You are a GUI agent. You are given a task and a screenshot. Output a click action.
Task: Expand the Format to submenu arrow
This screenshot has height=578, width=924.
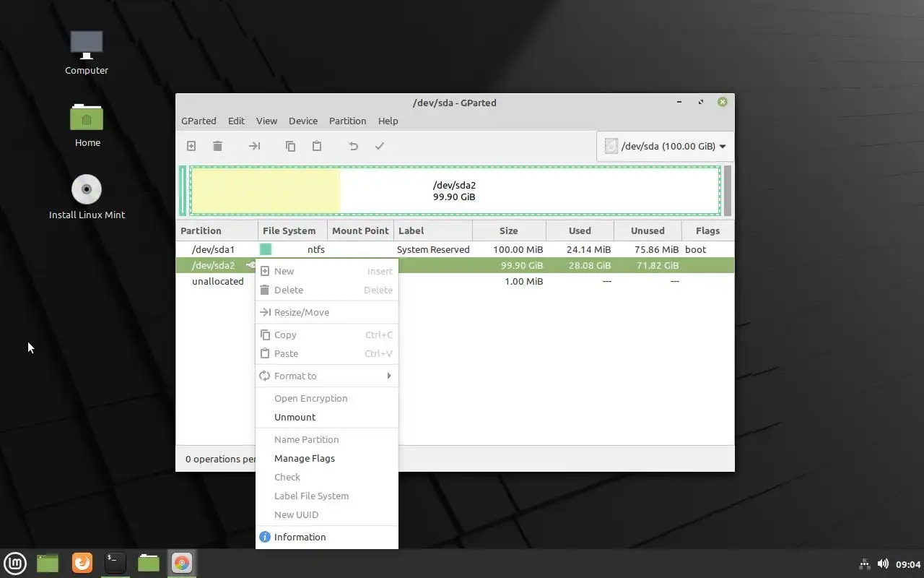[389, 376]
